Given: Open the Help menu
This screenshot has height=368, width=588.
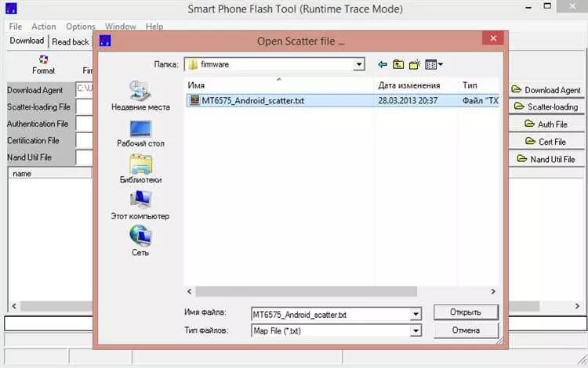Looking at the screenshot, I should click(154, 27).
